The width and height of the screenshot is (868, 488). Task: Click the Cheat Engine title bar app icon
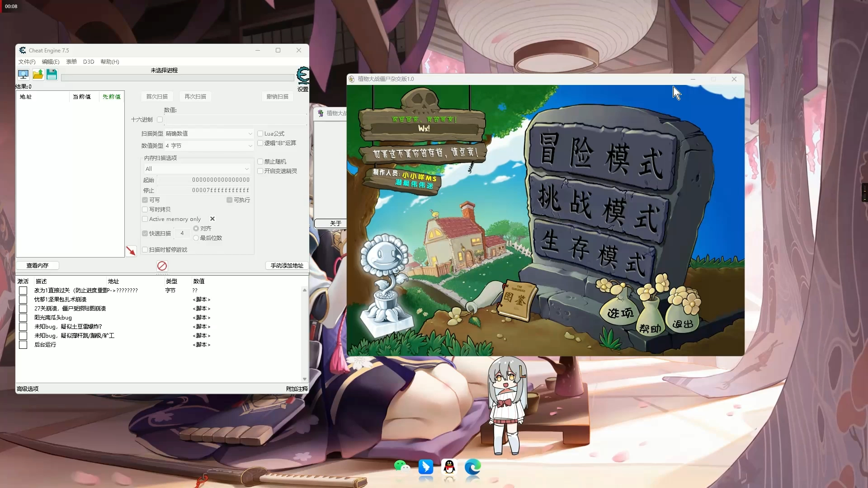click(23, 50)
